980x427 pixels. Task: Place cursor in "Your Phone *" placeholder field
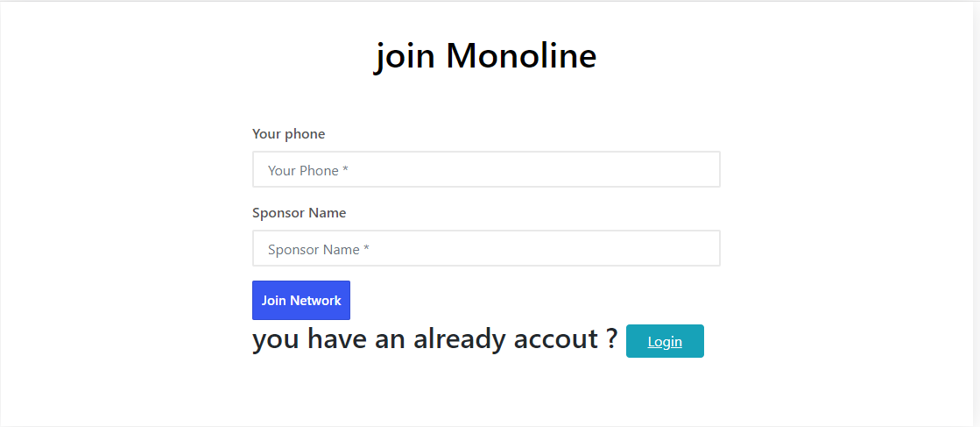(486, 169)
